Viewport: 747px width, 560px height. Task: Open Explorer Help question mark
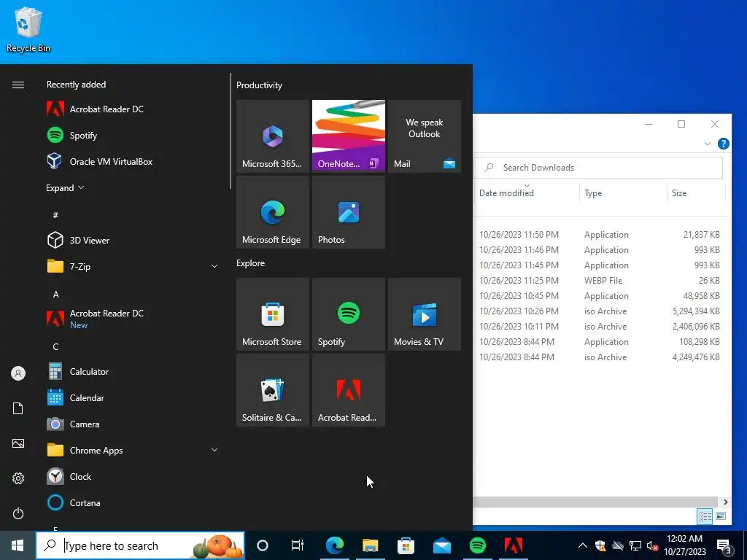click(x=723, y=144)
